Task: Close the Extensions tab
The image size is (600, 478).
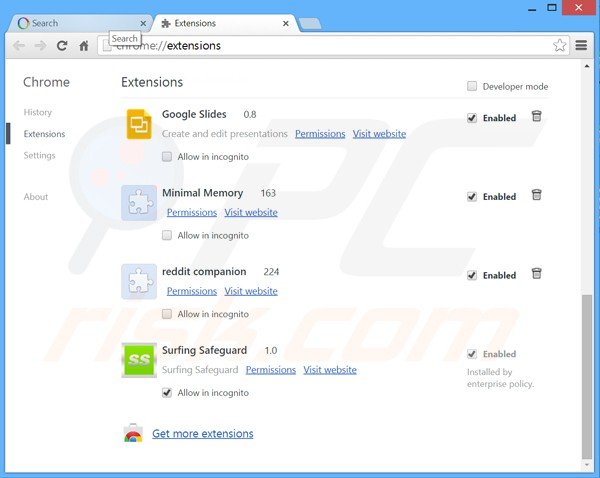Action: 285,23
